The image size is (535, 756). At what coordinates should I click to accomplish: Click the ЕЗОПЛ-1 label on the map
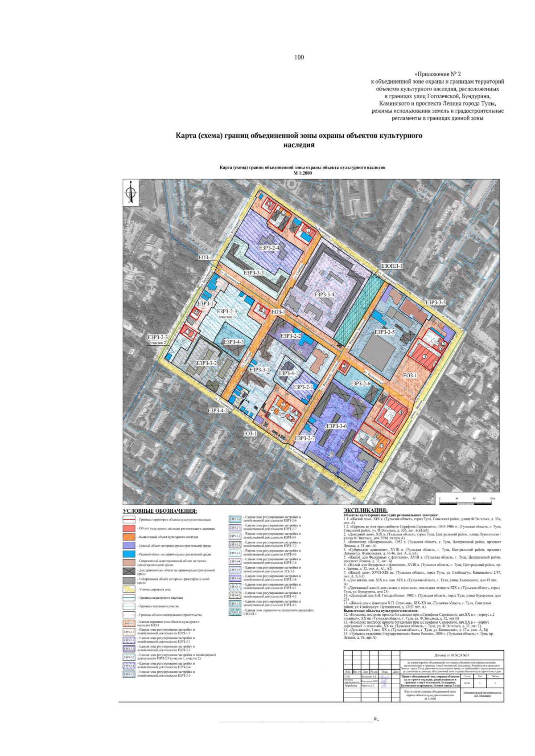coord(391,266)
